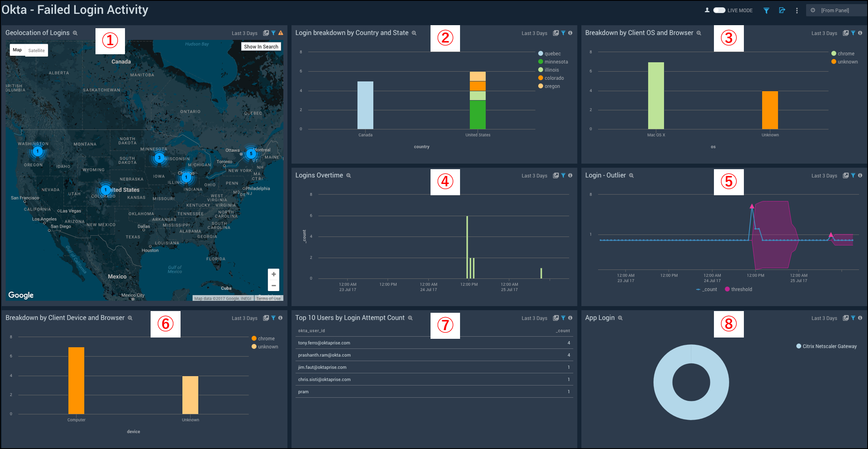Image resolution: width=868 pixels, height=449 pixels.
Task: Select the tony.ferro@oktaprise.com row
Action: coord(434,343)
